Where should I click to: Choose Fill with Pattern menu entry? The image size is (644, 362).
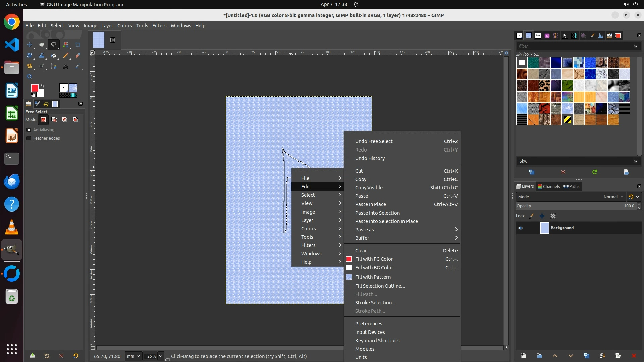point(373,277)
